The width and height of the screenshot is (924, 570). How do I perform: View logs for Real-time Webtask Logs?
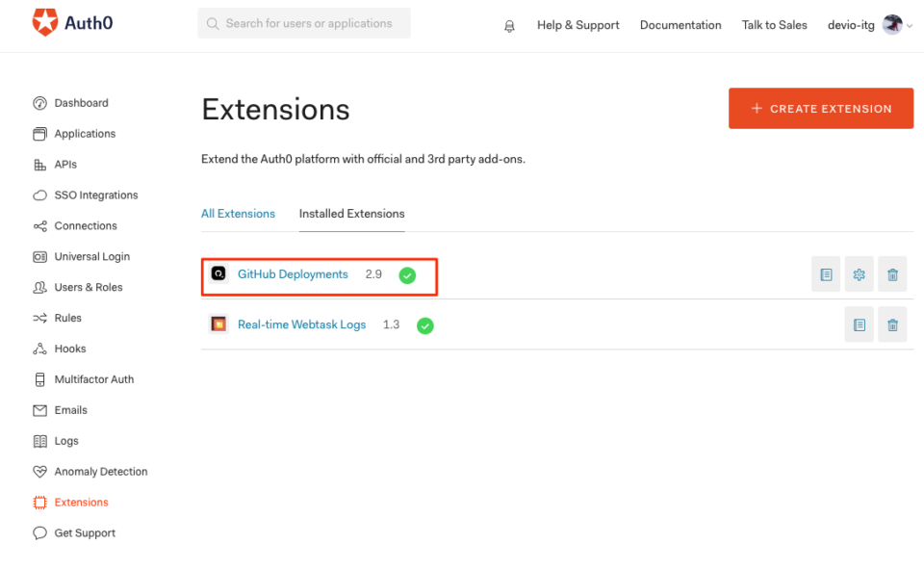pos(859,324)
